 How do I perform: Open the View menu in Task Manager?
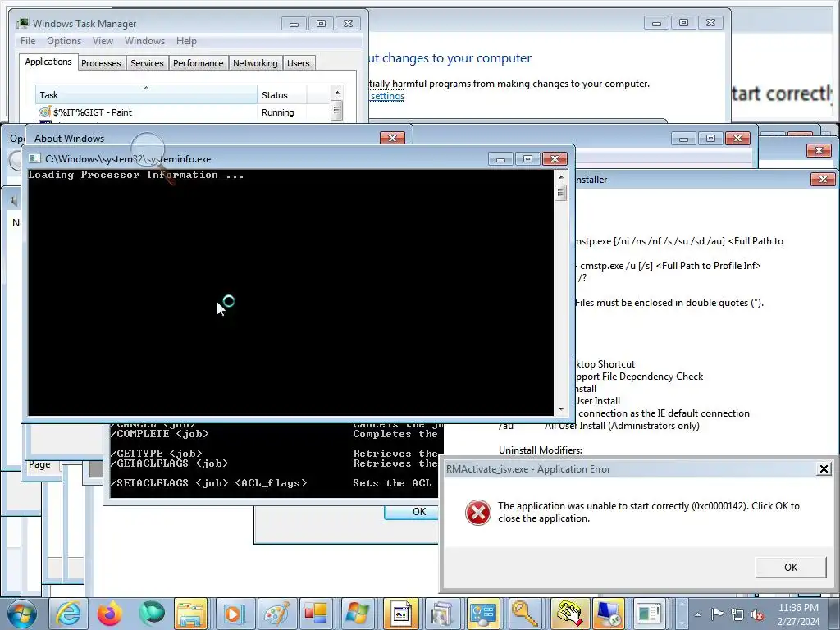click(x=103, y=41)
